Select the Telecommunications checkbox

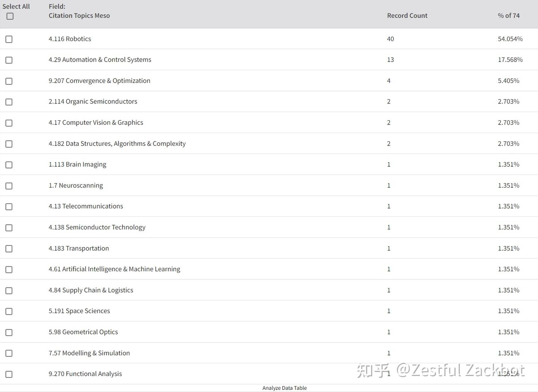[9, 207]
